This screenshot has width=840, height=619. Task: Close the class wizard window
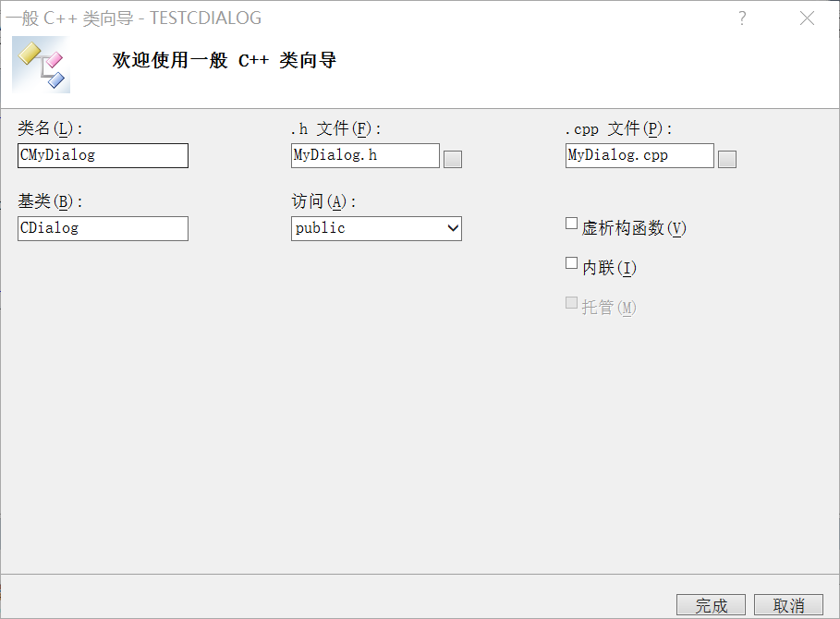[x=807, y=18]
